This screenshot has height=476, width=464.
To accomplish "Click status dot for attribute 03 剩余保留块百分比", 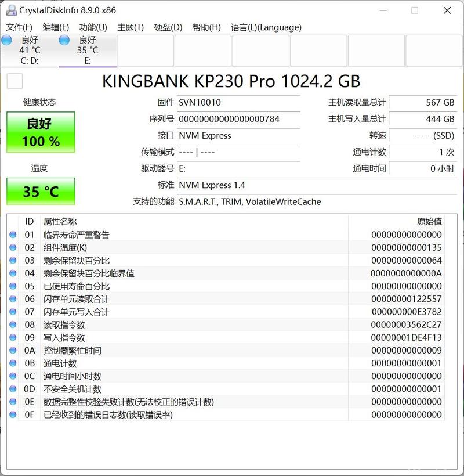I will click(13, 261).
